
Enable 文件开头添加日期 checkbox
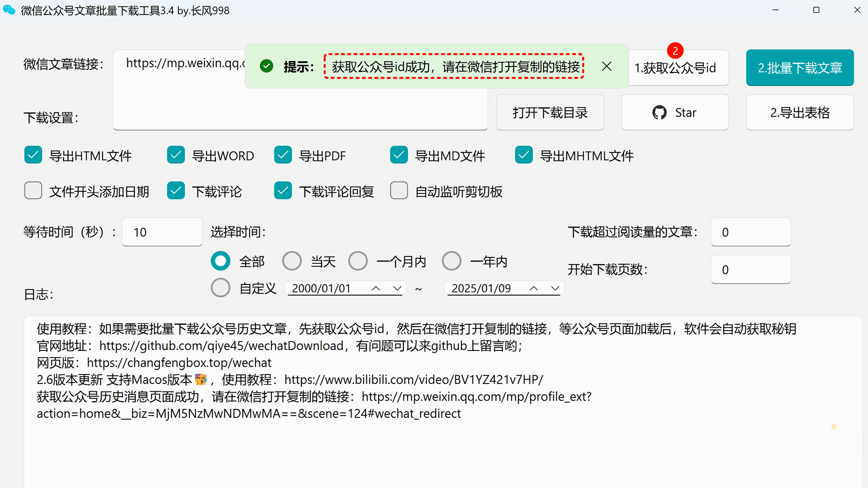pyautogui.click(x=33, y=191)
